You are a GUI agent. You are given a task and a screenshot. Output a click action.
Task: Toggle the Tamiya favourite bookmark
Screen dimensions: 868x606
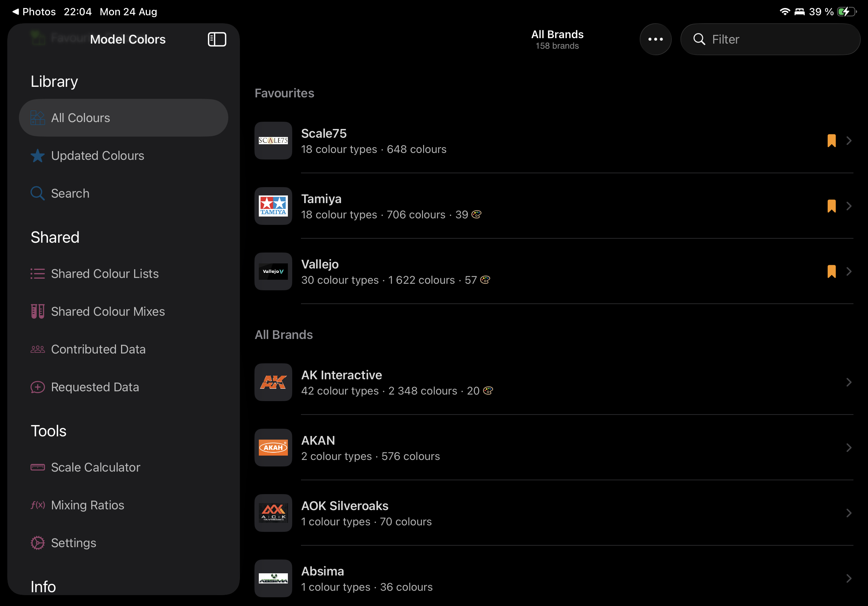pos(831,206)
